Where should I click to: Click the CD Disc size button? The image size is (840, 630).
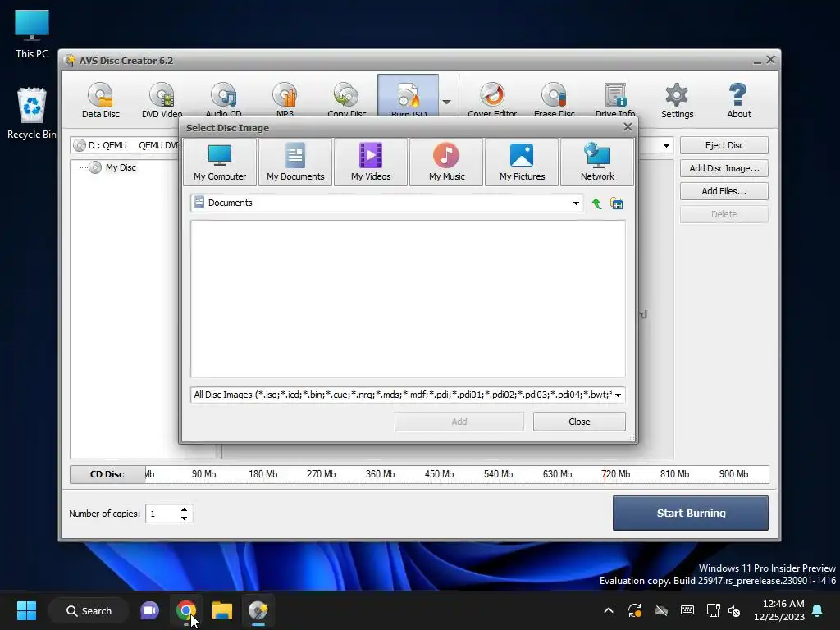[107, 474]
